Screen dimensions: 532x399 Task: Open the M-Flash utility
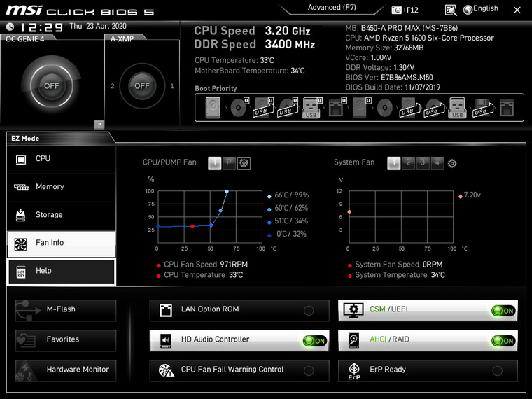pyautogui.click(x=66, y=310)
